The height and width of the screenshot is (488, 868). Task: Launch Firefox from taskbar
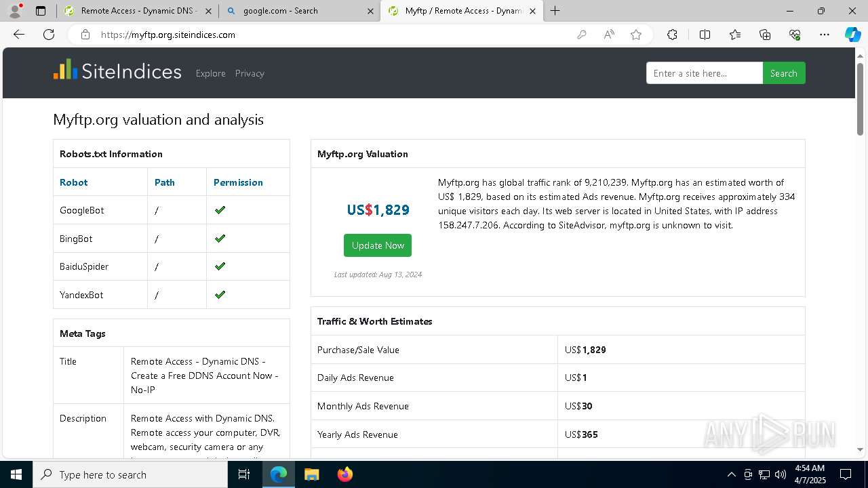click(345, 474)
